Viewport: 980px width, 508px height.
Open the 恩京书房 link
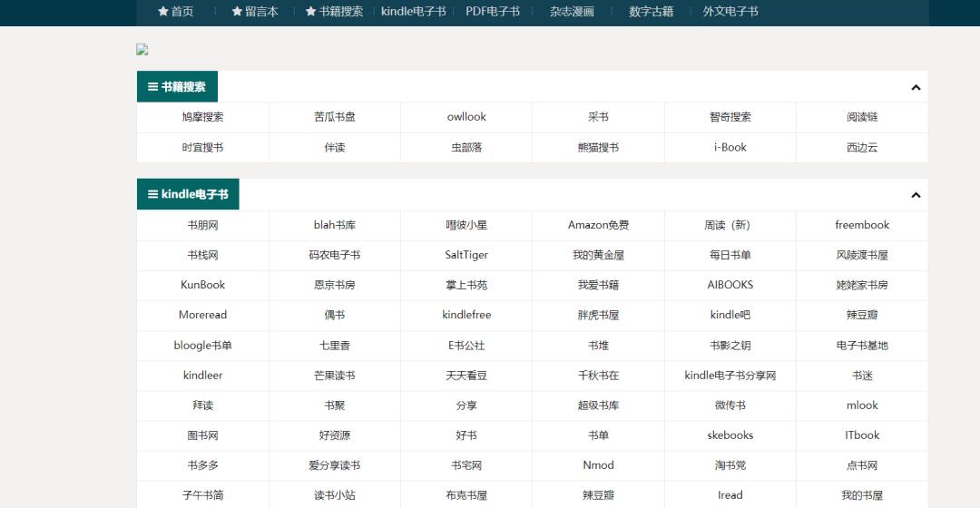[x=334, y=285]
